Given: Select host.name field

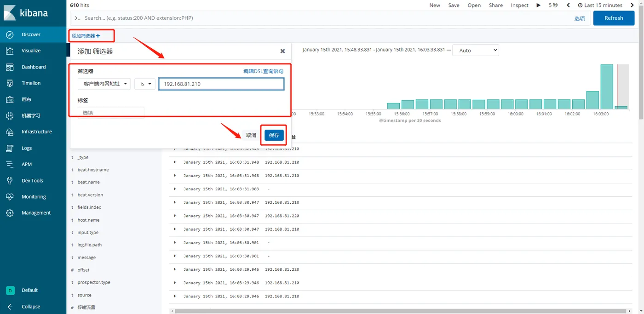Looking at the screenshot, I should (x=88, y=220).
